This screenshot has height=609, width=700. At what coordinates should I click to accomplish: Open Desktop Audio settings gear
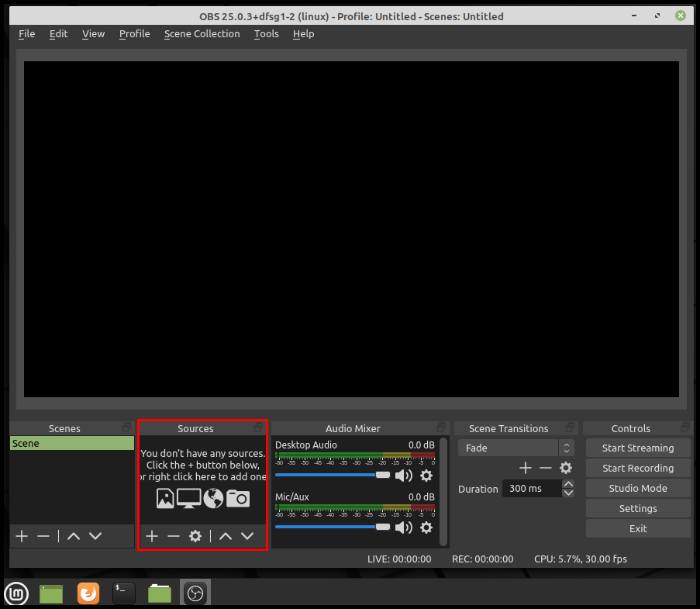(426, 476)
